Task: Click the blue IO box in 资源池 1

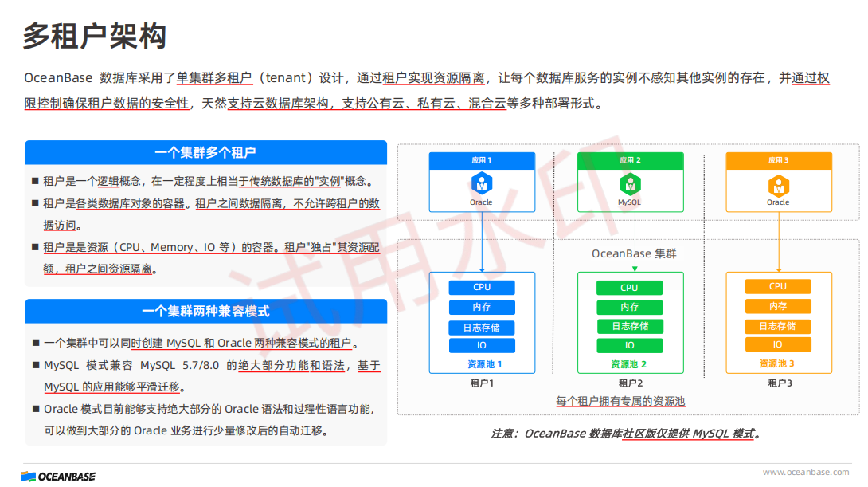Action: 482,346
